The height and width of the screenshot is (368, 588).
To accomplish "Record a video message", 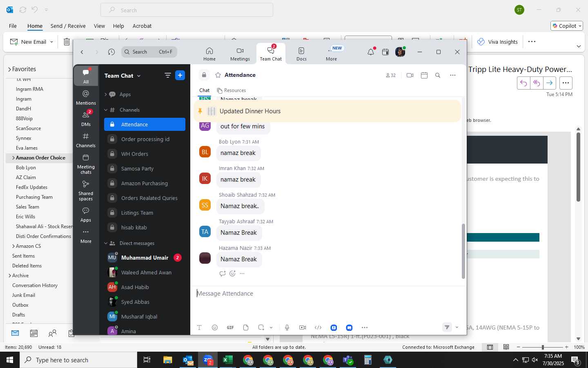I will pyautogui.click(x=303, y=328).
